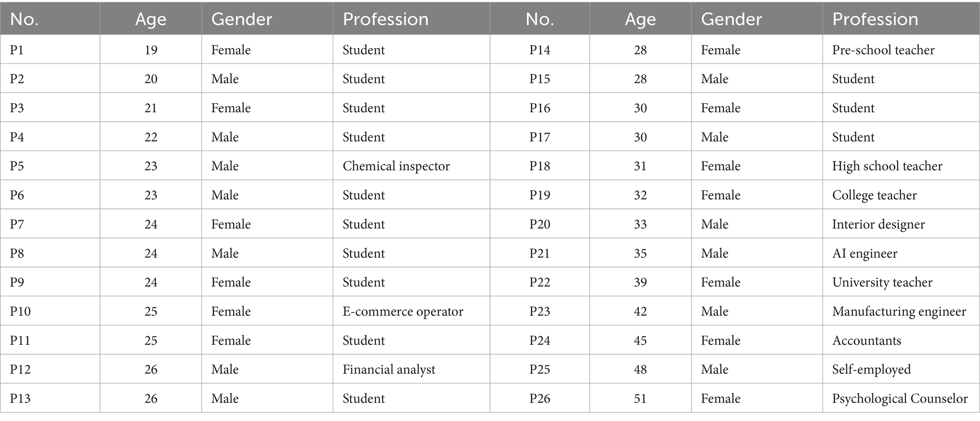Click the 'E-commerce operator' cell

pos(403,312)
